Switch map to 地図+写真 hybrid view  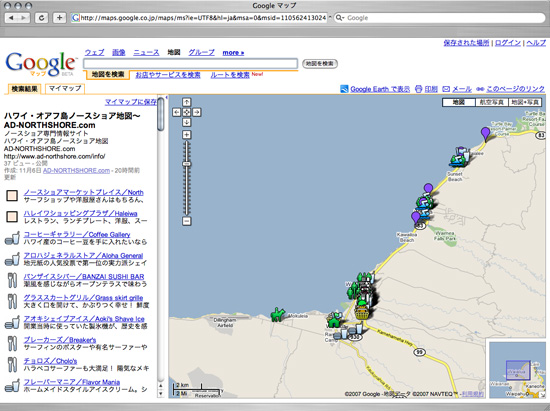click(x=525, y=102)
